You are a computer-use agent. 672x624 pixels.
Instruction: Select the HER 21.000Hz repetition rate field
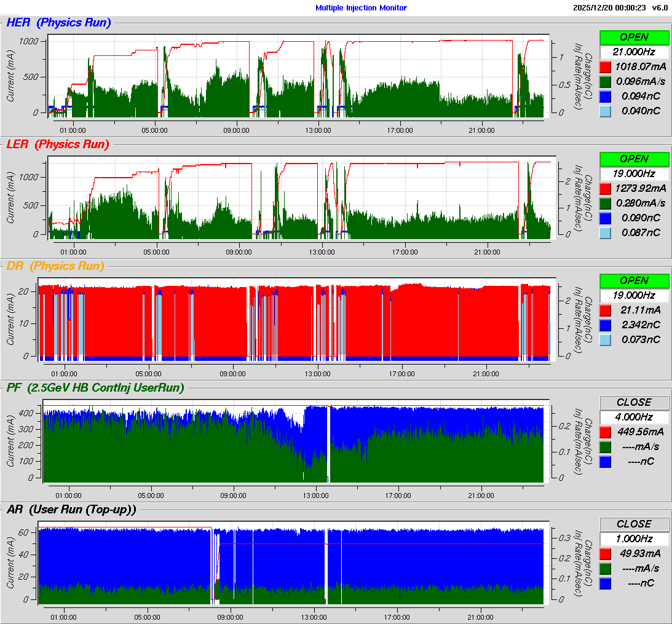point(634,52)
